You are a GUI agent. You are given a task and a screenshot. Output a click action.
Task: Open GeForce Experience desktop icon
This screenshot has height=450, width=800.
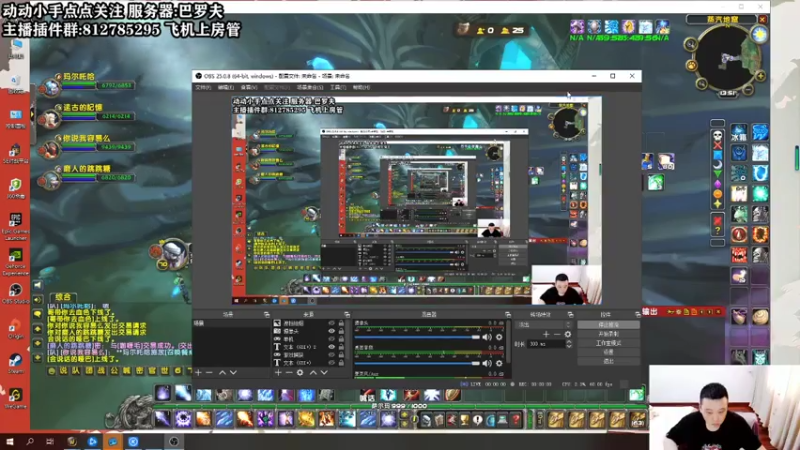coord(15,261)
